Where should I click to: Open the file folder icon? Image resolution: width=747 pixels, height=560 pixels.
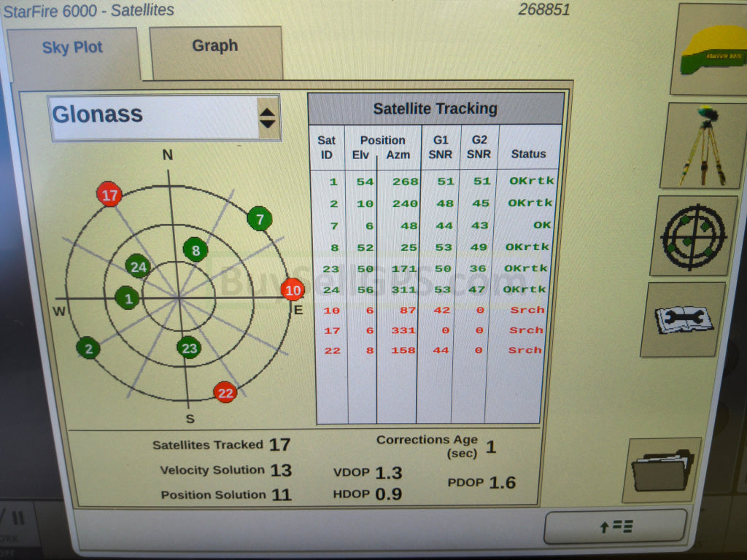[x=662, y=470]
